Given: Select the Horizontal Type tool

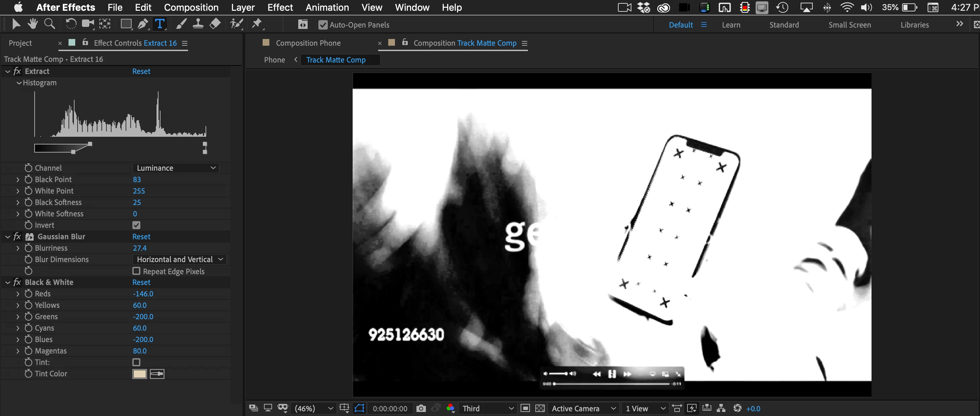Looking at the screenshot, I should [160, 24].
